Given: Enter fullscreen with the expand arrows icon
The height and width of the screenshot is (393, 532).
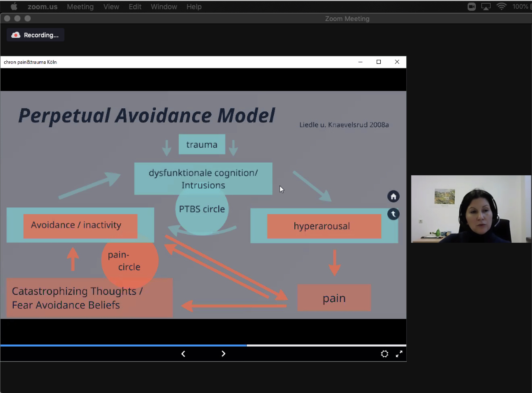Looking at the screenshot, I should [x=399, y=354].
